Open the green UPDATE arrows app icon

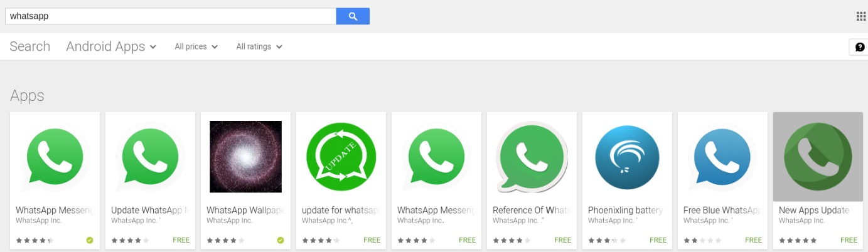click(x=341, y=157)
